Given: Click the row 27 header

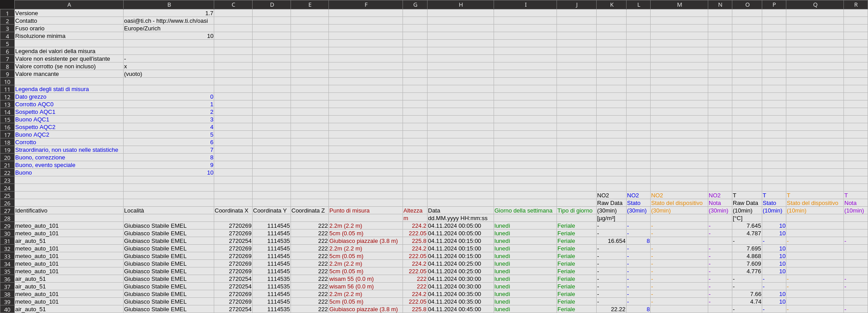Looking at the screenshot, I should (x=7, y=211).
